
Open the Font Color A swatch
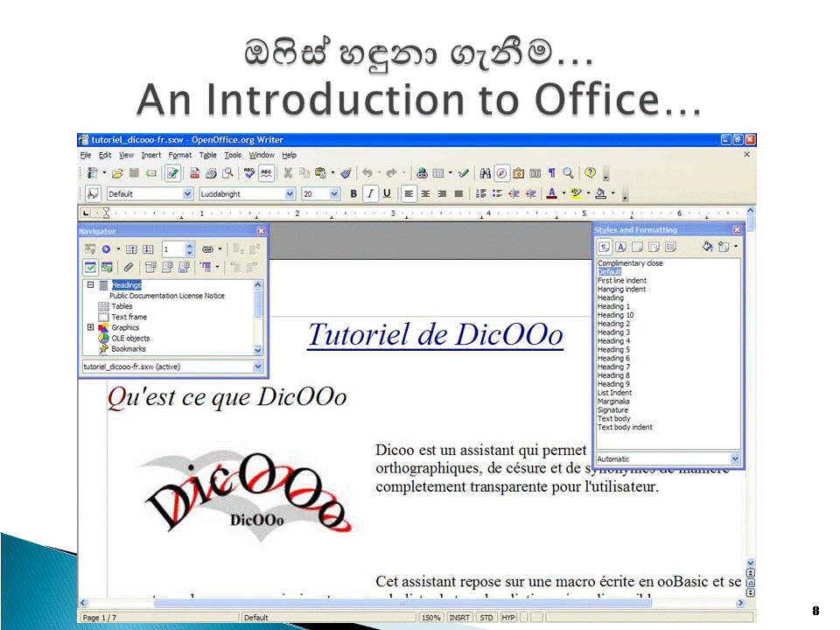coord(551,194)
